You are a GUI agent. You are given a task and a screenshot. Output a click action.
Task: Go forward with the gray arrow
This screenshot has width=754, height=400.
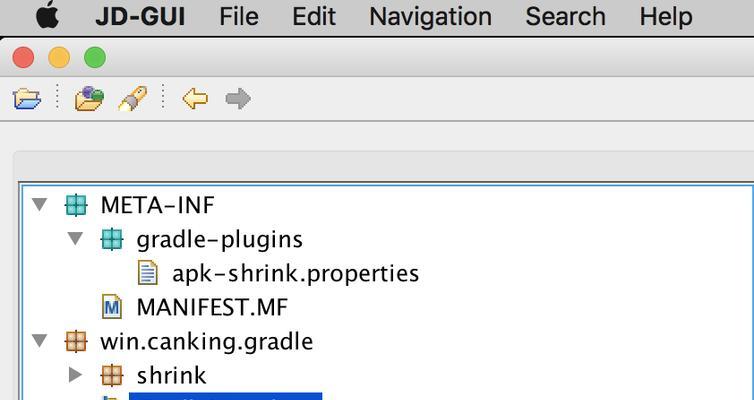[x=238, y=99]
